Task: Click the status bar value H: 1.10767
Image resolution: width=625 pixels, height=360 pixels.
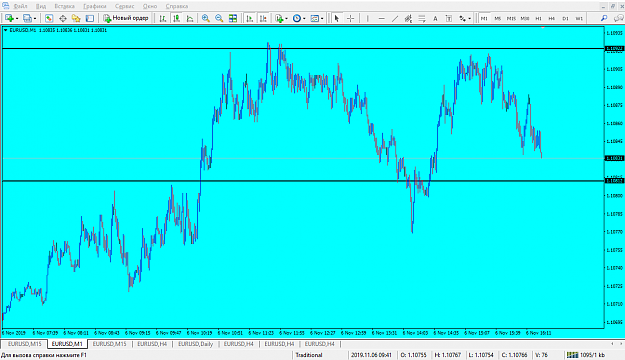Action: [x=448, y=355]
